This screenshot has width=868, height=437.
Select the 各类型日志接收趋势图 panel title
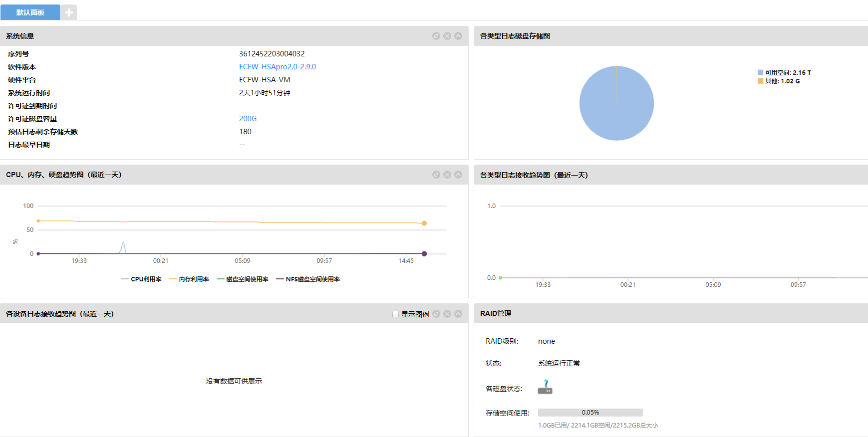[x=534, y=175]
